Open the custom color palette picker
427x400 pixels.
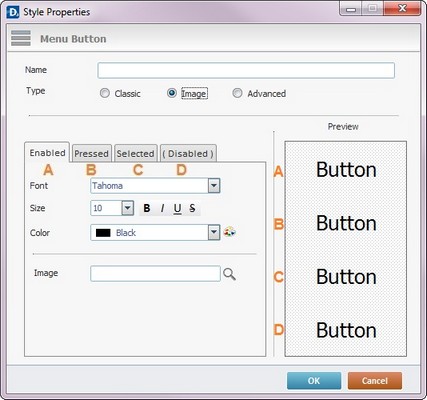pyautogui.click(x=229, y=232)
